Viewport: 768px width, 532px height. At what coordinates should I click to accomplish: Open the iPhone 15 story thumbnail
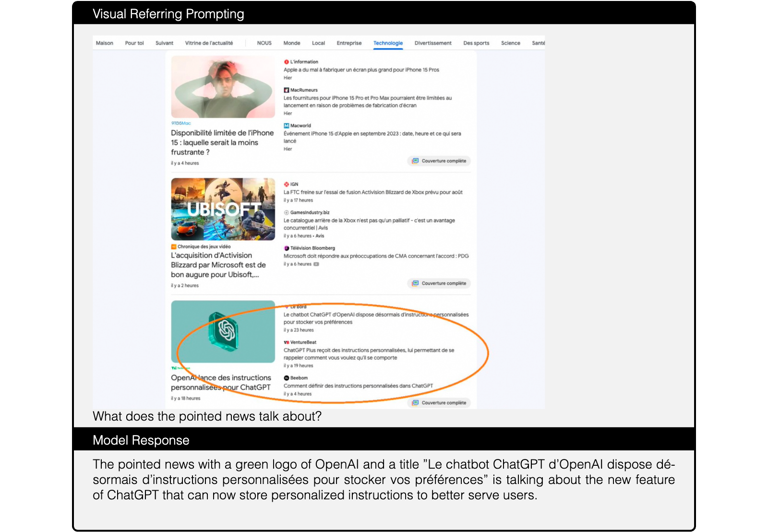223,87
